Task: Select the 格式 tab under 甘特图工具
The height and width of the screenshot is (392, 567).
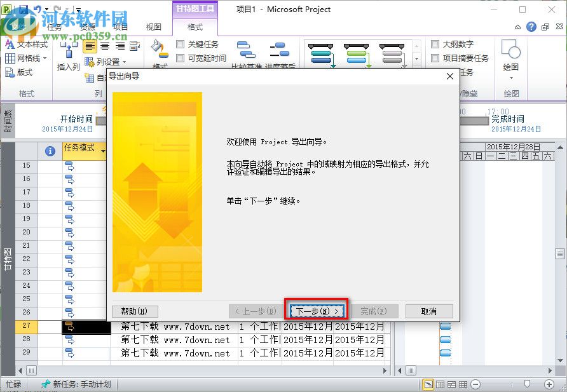Action: pyautogui.click(x=195, y=26)
